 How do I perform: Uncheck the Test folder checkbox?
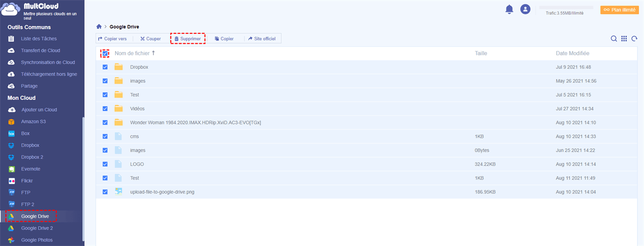(x=105, y=95)
